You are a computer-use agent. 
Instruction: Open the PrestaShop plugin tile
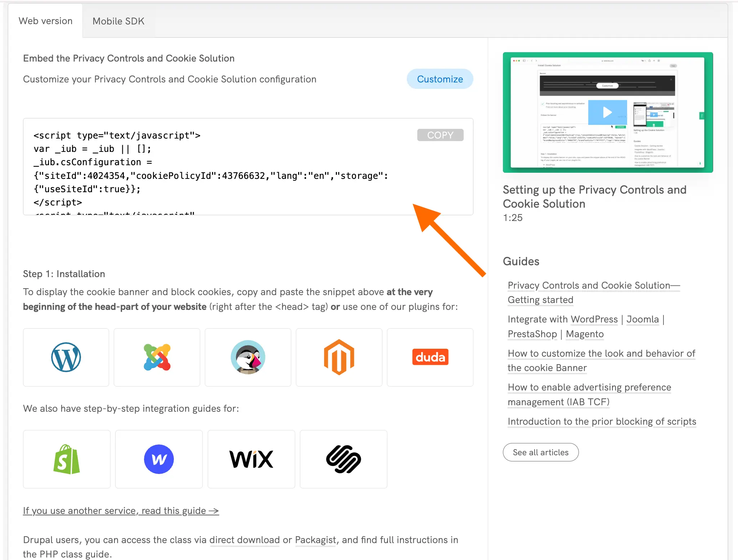tap(248, 357)
